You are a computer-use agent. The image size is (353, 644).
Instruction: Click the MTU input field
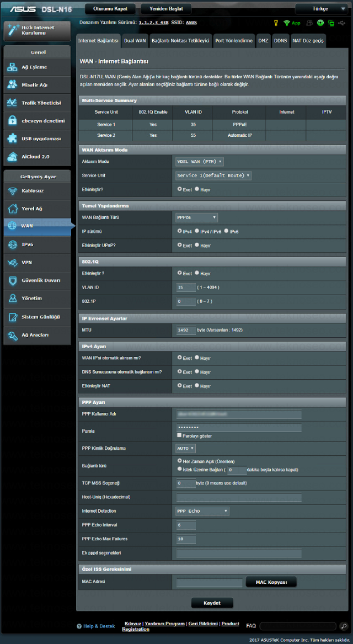tap(186, 329)
